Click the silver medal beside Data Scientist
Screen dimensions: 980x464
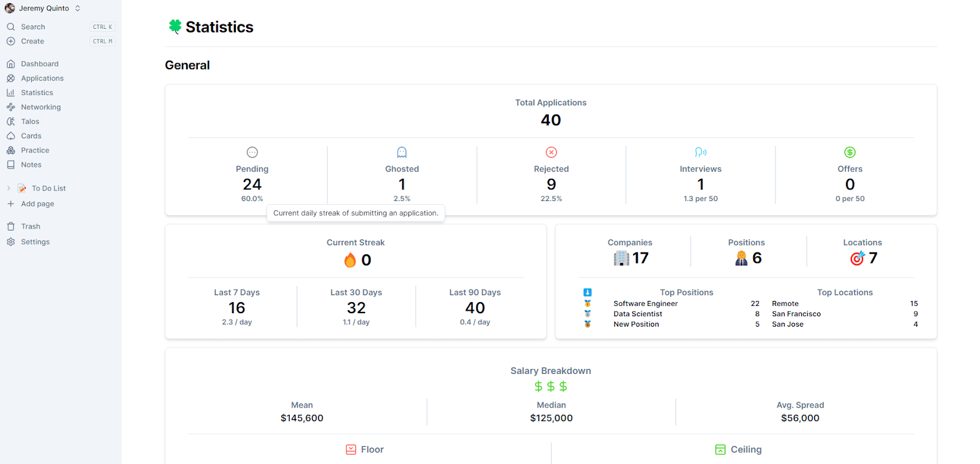tap(587, 314)
